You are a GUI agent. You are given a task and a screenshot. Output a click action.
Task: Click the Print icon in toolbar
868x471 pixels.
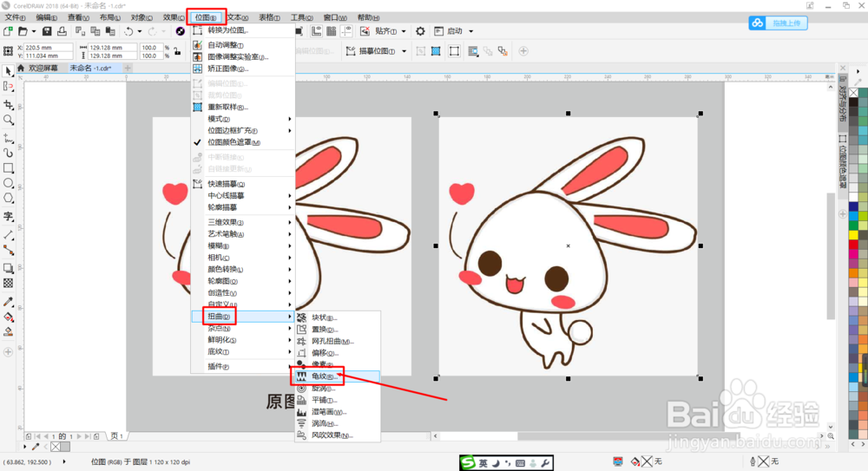tap(62, 31)
